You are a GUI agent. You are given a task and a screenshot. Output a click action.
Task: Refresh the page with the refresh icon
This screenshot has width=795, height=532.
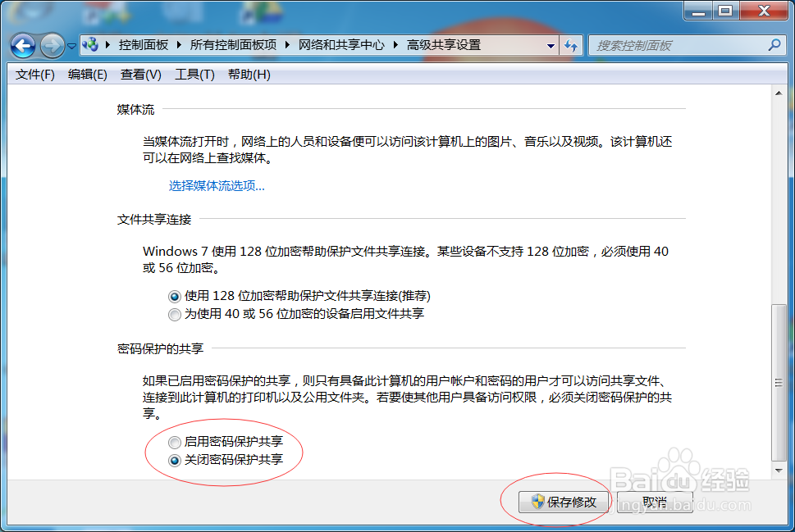tap(571, 46)
